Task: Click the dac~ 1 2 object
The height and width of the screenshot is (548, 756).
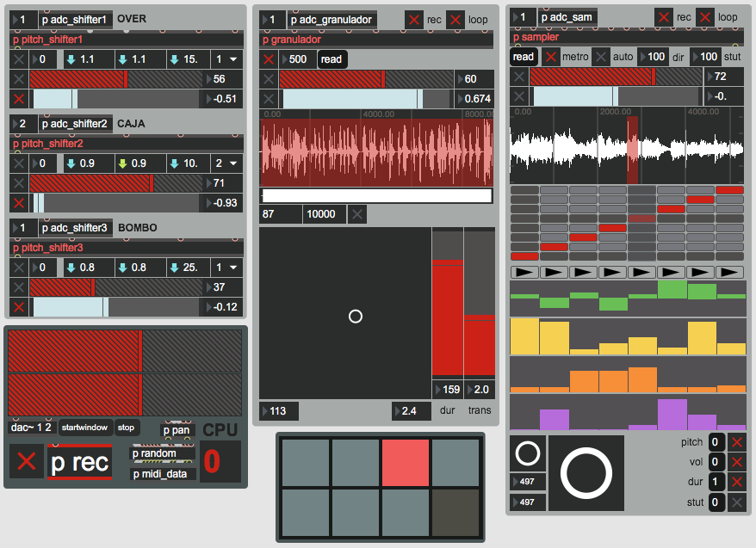Action: pyautogui.click(x=31, y=428)
